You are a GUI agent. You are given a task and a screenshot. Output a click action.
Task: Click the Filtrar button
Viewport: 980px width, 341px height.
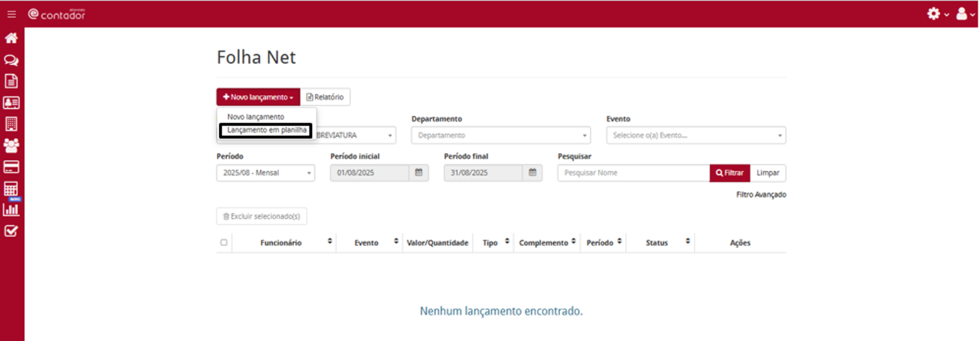730,172
